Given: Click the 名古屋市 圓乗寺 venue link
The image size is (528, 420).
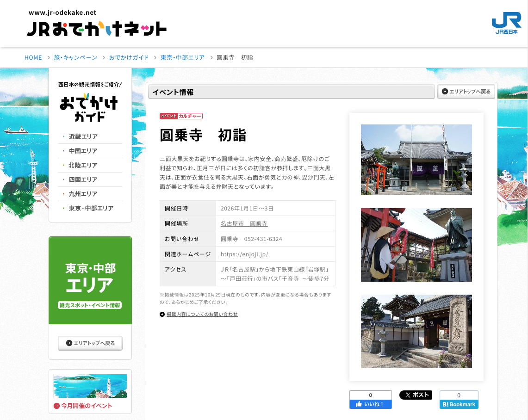Looking at the screenshot, I should coord(244,223).
